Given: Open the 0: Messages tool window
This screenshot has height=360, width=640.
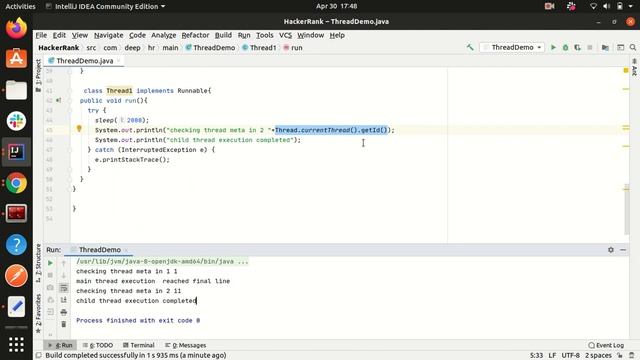Looking at the screenshot, I should [185, 345].
